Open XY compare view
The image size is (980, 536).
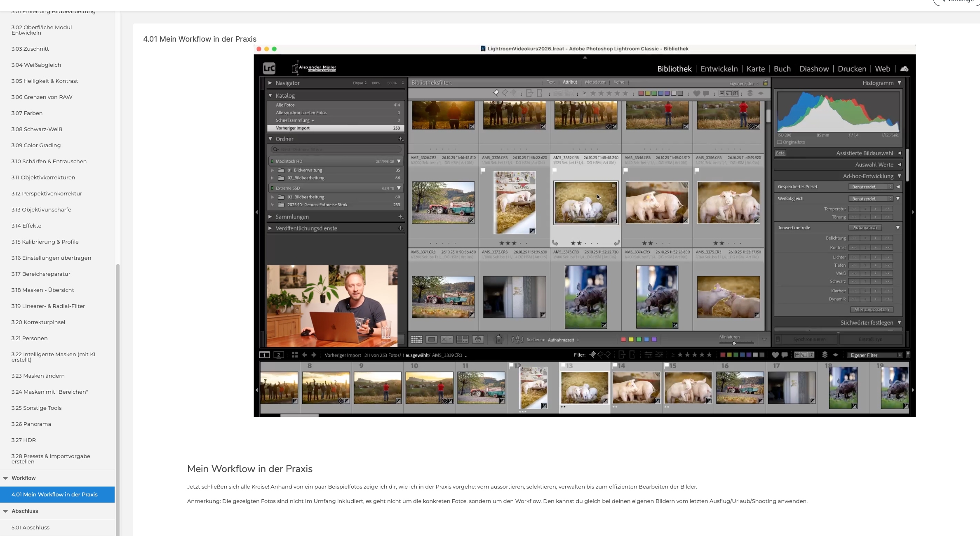[447, 339]
